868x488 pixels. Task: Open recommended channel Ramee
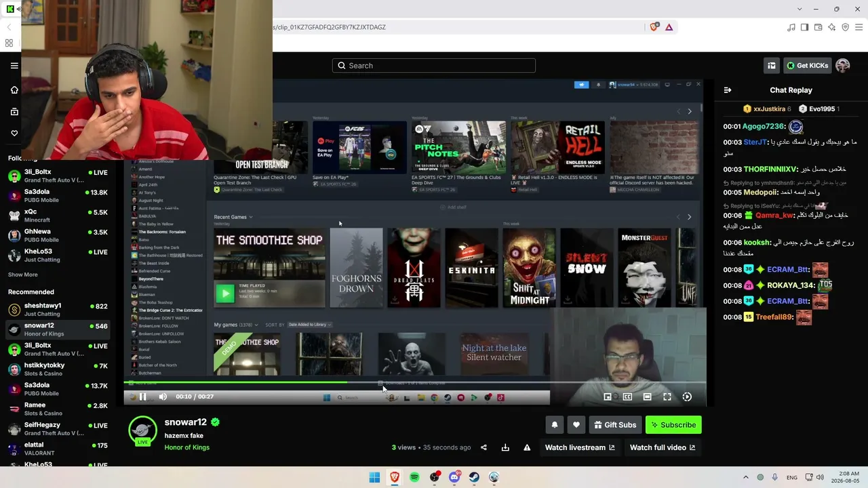[x=58, y=409]
